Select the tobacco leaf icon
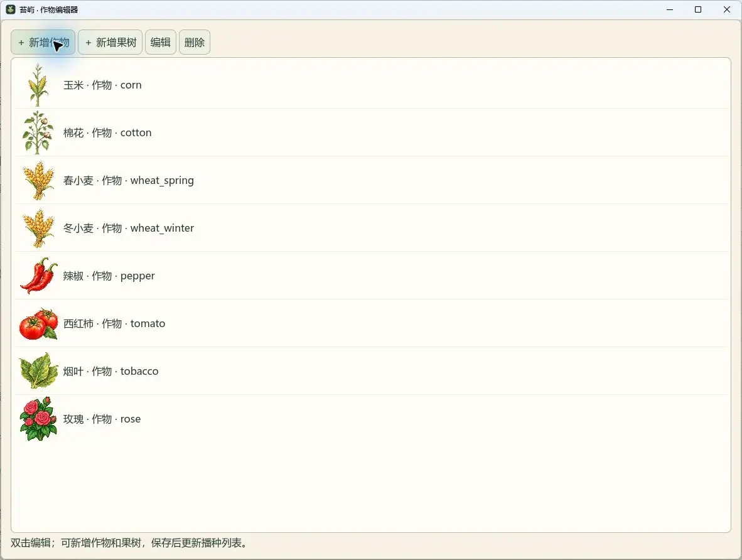742x560 pixels. click(39, 371)
